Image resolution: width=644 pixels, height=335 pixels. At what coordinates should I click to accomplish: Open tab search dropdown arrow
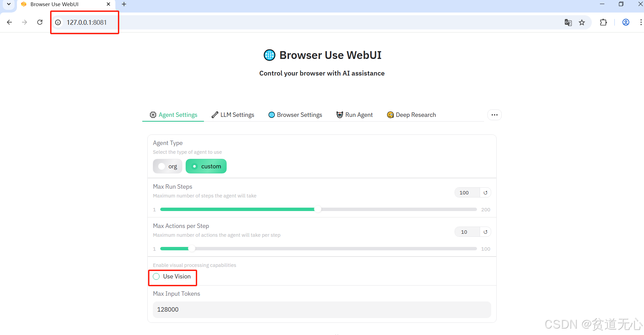coord(9,4)
